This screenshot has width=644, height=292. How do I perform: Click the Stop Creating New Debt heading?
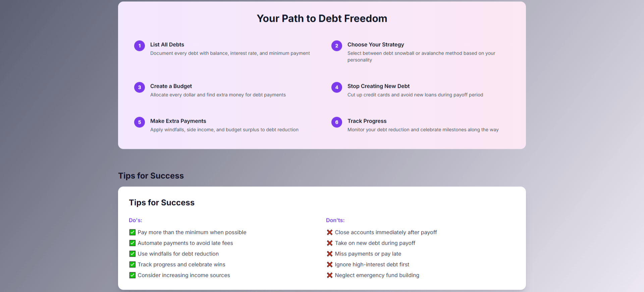tap(378, 86)
